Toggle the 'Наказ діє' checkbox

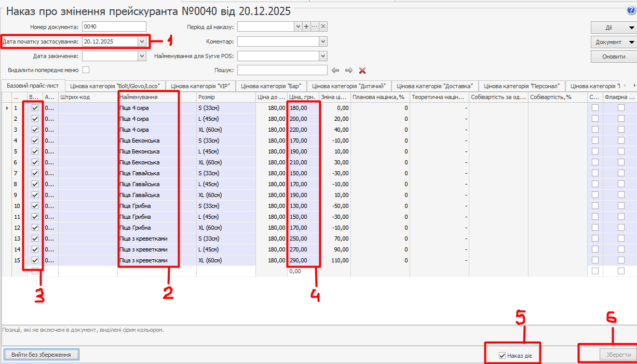(502, 356)
